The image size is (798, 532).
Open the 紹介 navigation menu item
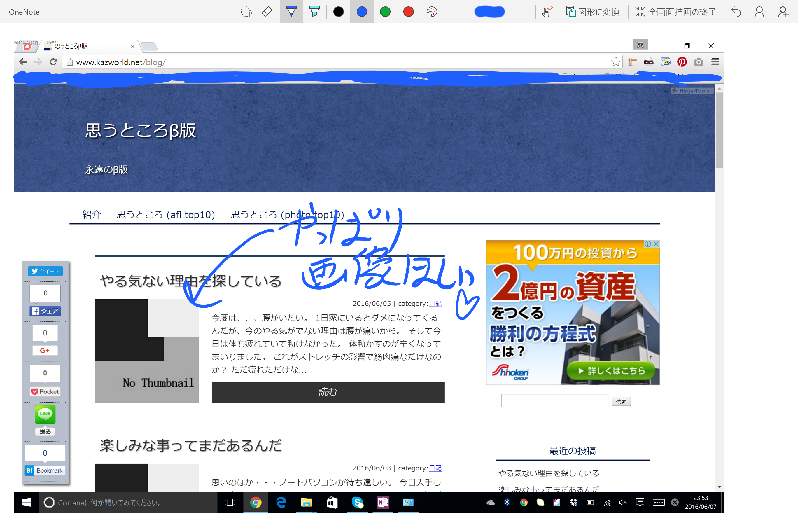pyautogui.click(x=92, y=214)
